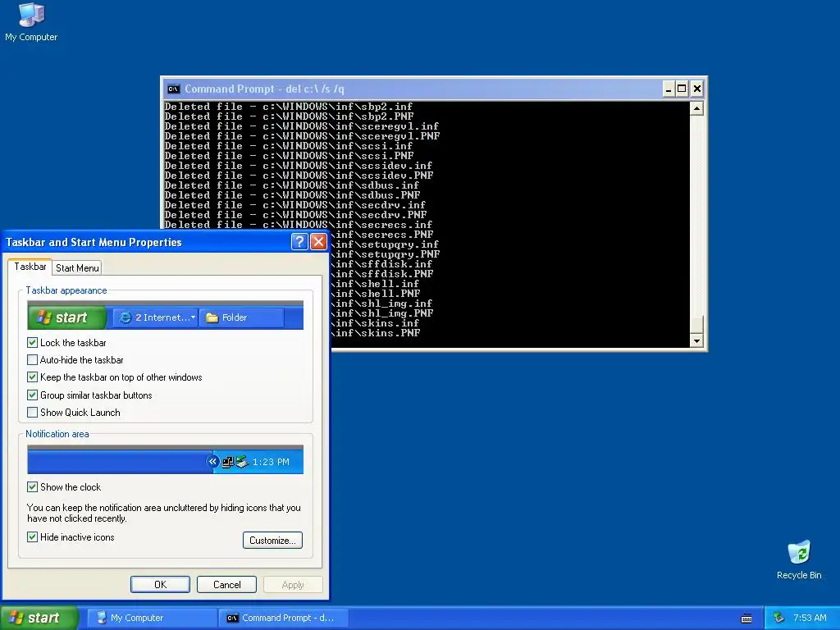840x630 pixels.
Task: Click the Start button on the taskbar
Action: tap(39, 618)
